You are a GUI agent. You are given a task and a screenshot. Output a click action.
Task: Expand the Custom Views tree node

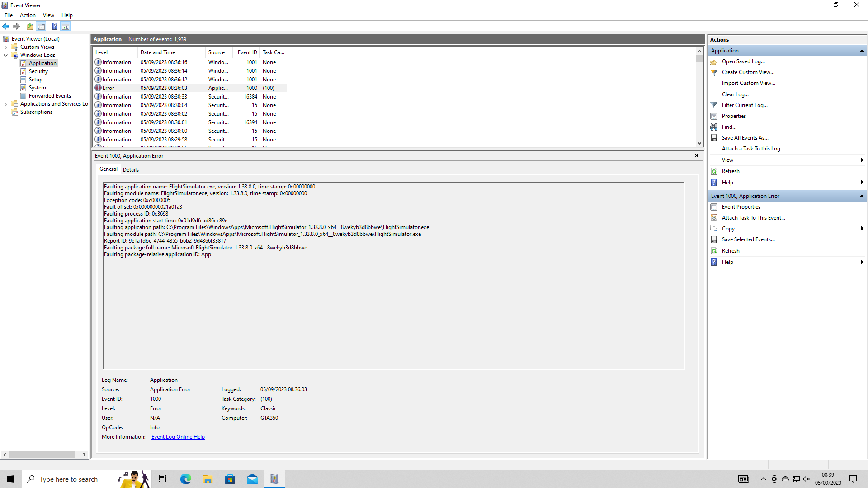[x=5, y=47]
